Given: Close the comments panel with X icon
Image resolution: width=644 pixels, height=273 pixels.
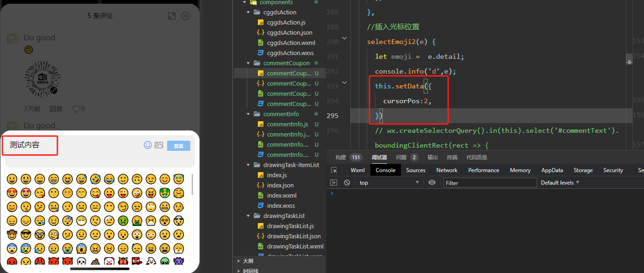Looking at the screenshot, I should coord(186,16).
